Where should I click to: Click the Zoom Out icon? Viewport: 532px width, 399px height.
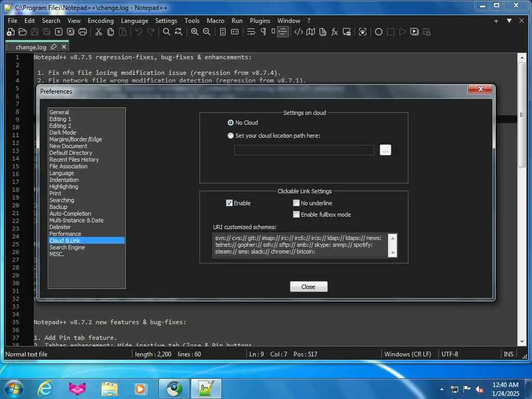pyautogui.click(x=207, y=32)
